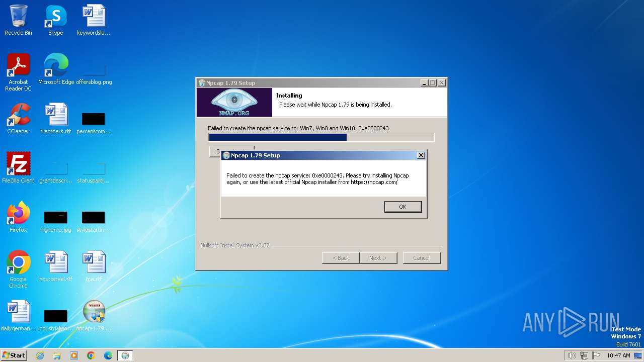The height and width of the screenshot is (362, 644).
Task: Select the npcap-1.79 installer icon
Action: tap(94, 315)
